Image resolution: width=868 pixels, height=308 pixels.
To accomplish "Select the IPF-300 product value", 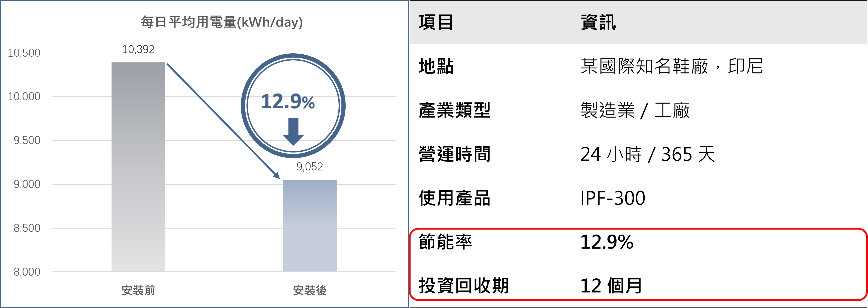I will tap(613, 198).
